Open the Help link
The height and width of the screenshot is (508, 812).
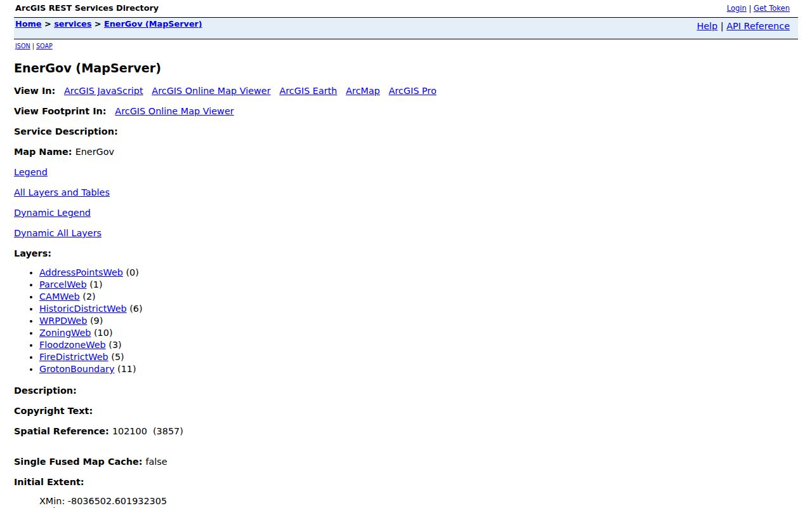click(707, 26)
